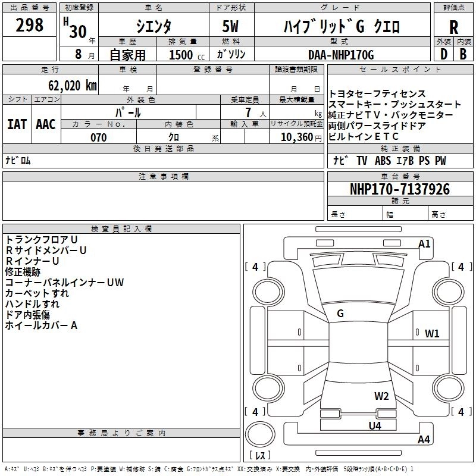
Task: Click the G windshield mark on diagram
Action: [x=340, y=314]
